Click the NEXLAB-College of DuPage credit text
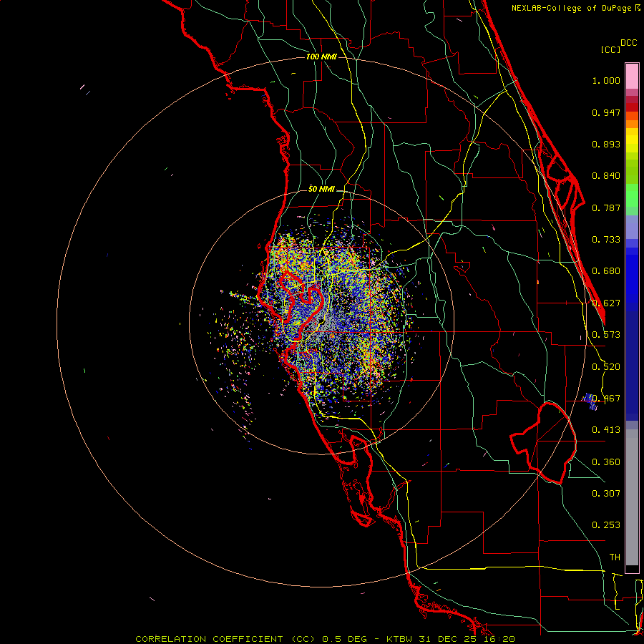Image resolution: width=644 pixels, height=644 pixels. [x=571, y=8]
